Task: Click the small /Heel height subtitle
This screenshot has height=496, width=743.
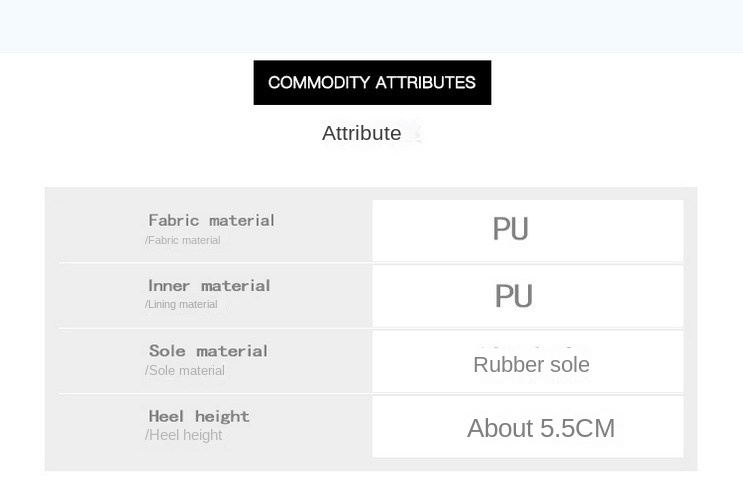Action: coord(184,435)
